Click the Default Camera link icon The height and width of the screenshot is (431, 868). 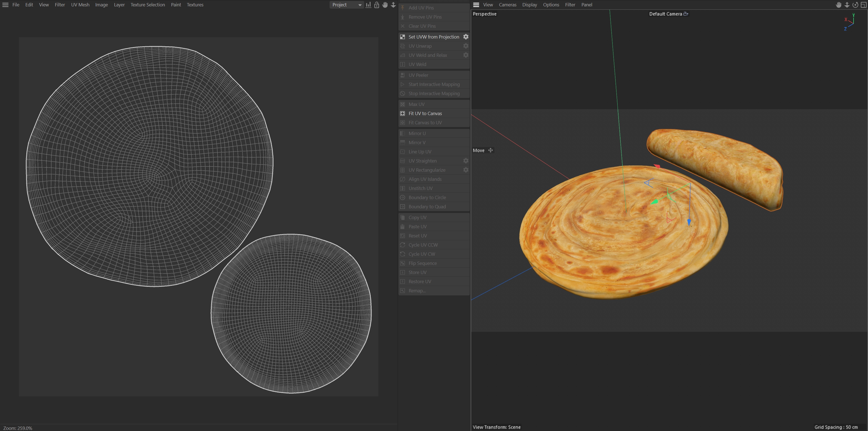tap(686, 14)
